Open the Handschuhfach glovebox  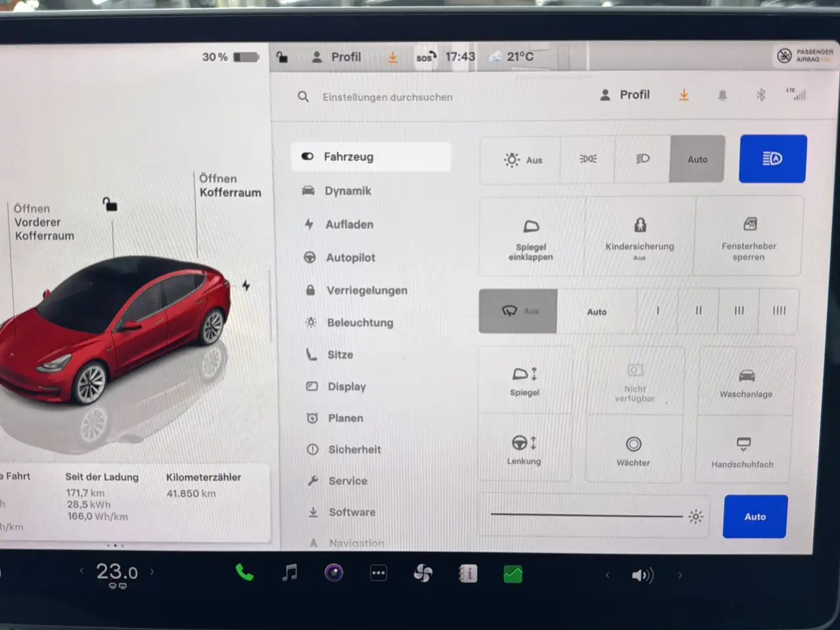click(x=742, y=451)
